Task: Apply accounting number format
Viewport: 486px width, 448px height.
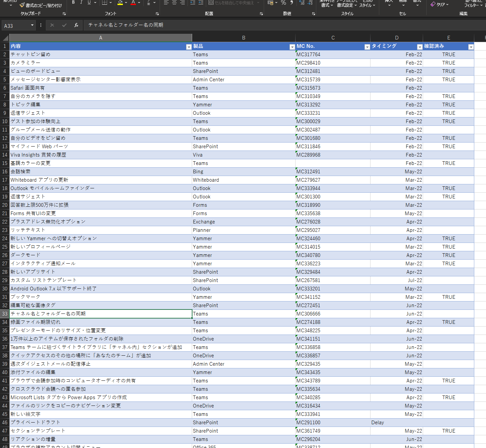Action: coord(270,2)
